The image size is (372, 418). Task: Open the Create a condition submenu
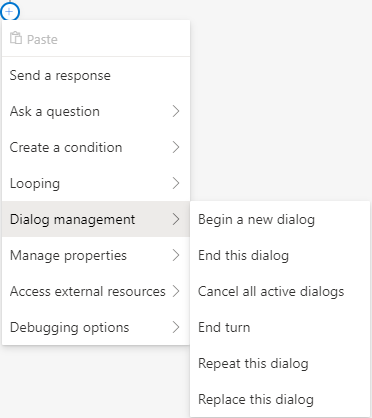click(96, 147)
